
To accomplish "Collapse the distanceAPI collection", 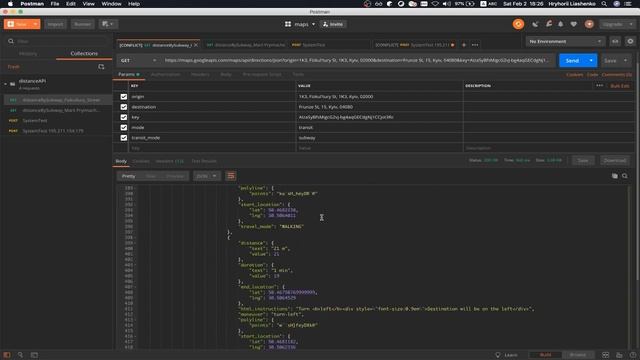I will (5, 84).
